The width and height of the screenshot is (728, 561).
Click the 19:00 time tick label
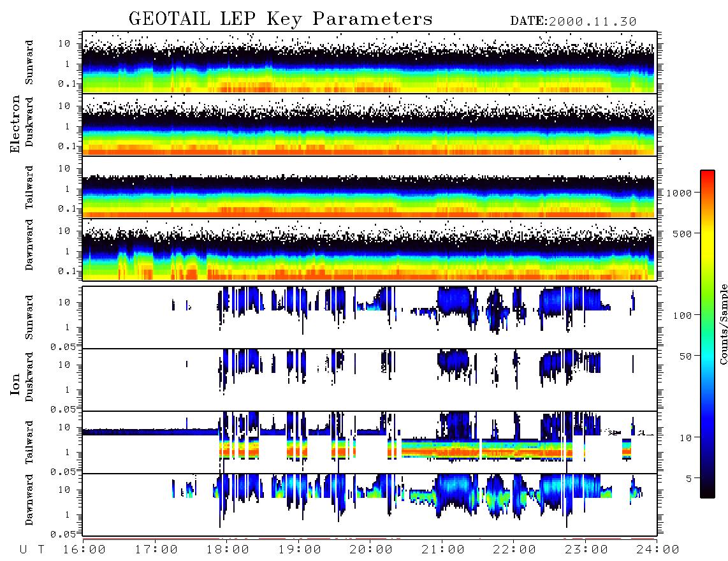click(300, 550)
